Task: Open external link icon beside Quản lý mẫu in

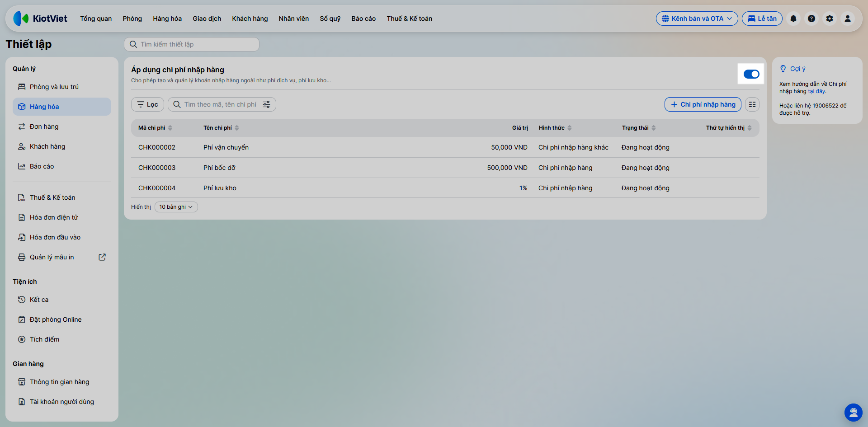Action: pyautogui.click(x=102, y=257)
